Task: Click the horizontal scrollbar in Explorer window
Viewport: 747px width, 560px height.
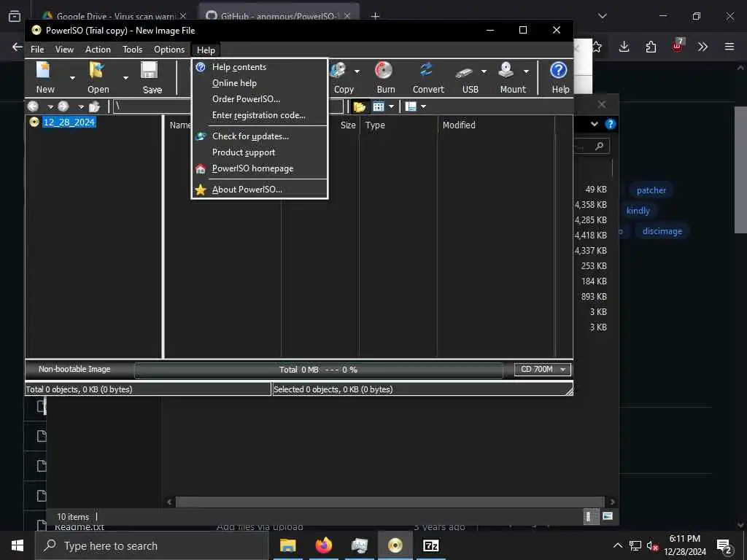Action: (x=390, y=502)
